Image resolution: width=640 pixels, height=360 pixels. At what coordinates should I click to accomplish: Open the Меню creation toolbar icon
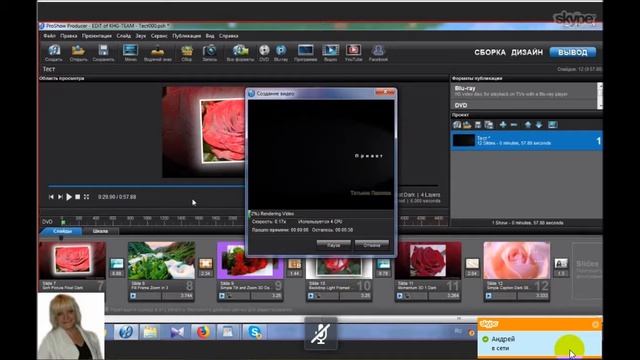coord(131,53)
